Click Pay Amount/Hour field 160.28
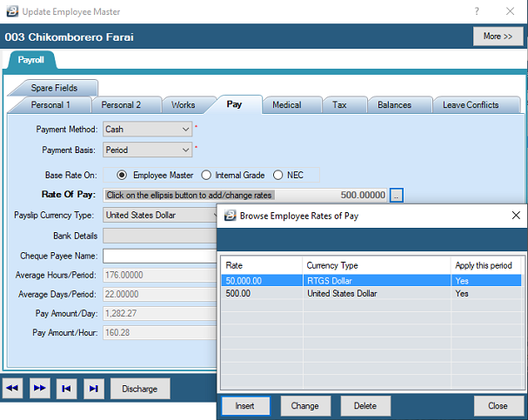The width and height of the screenshot is (528, 420). pos(159,332)
